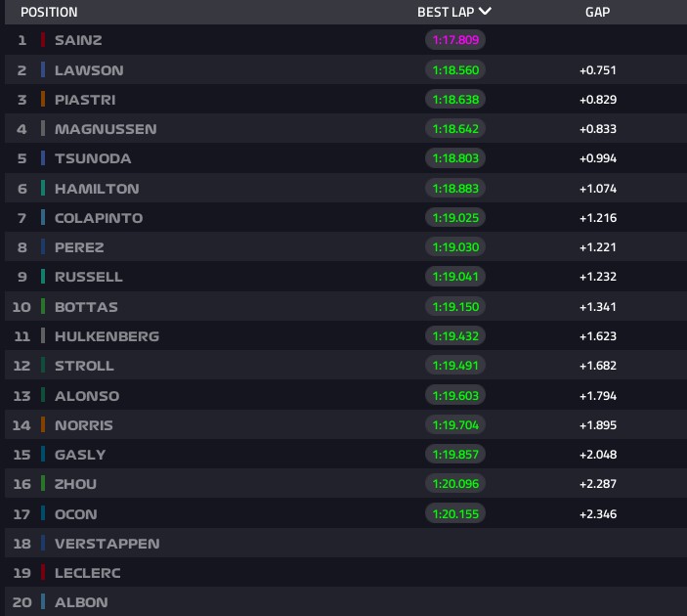Select the VERSTAPPEN row
Screen dimensions: 687x616
346,544
